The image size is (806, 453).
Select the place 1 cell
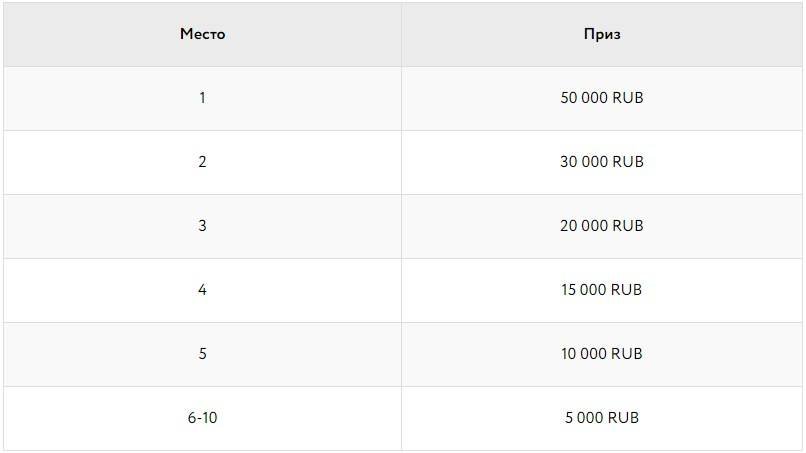pyautogui.click(x=202, y=98)
